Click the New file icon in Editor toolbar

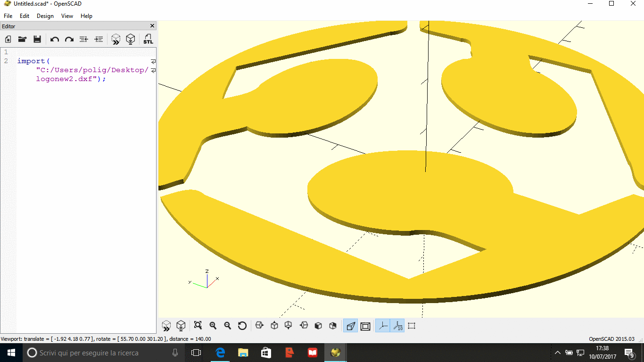[8, 39]
